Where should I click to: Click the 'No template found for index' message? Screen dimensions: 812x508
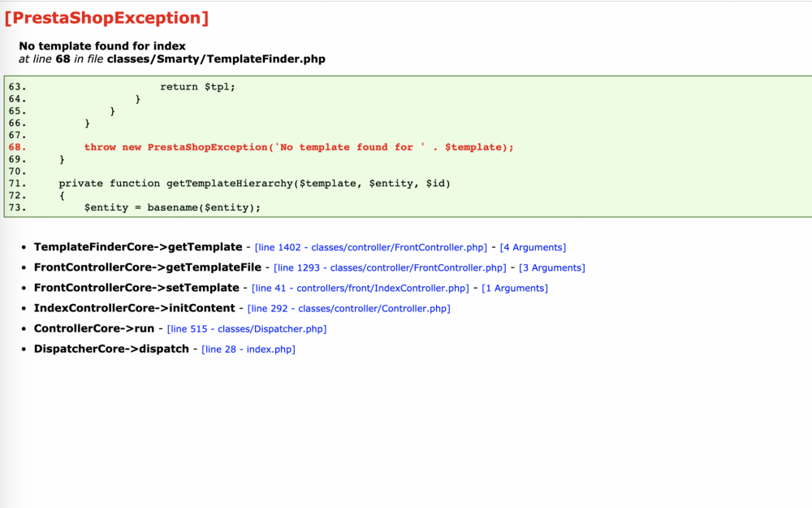click(102, 46)
